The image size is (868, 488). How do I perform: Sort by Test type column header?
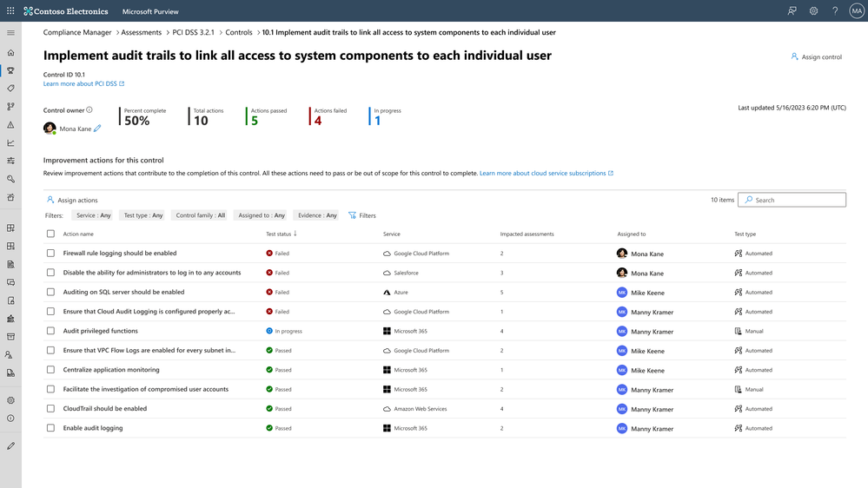tap(745, 234)
